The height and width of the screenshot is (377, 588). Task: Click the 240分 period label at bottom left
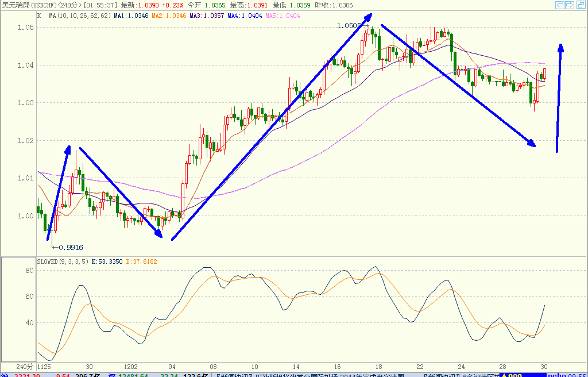tap(24, 367)
